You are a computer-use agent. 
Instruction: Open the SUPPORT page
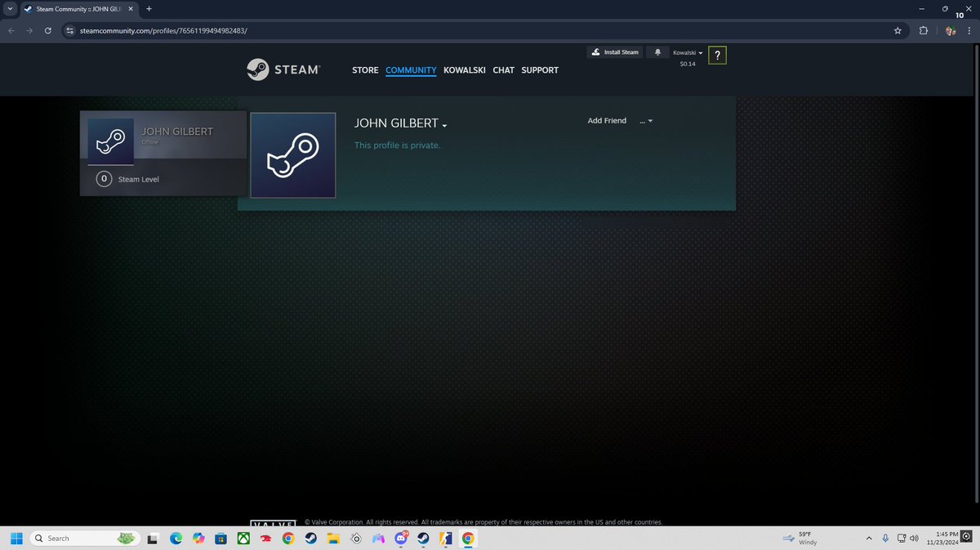[540, 70]
